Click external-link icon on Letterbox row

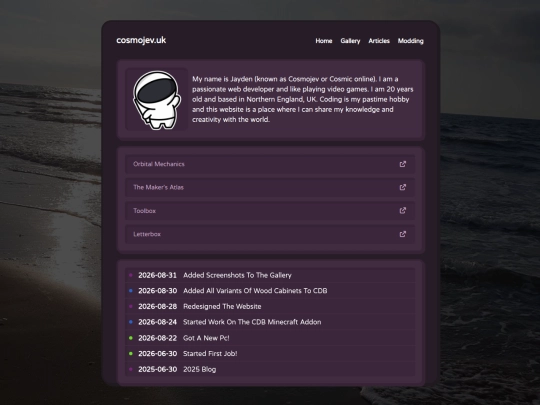(x=403, y=234)
